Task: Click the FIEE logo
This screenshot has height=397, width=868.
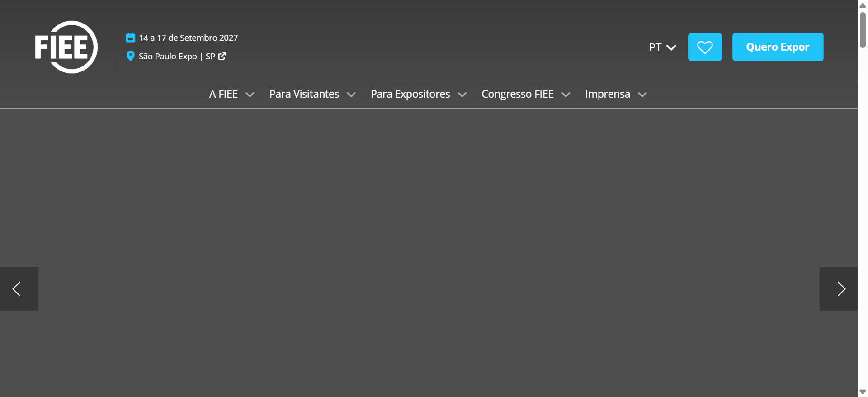Action: (66, 47)
